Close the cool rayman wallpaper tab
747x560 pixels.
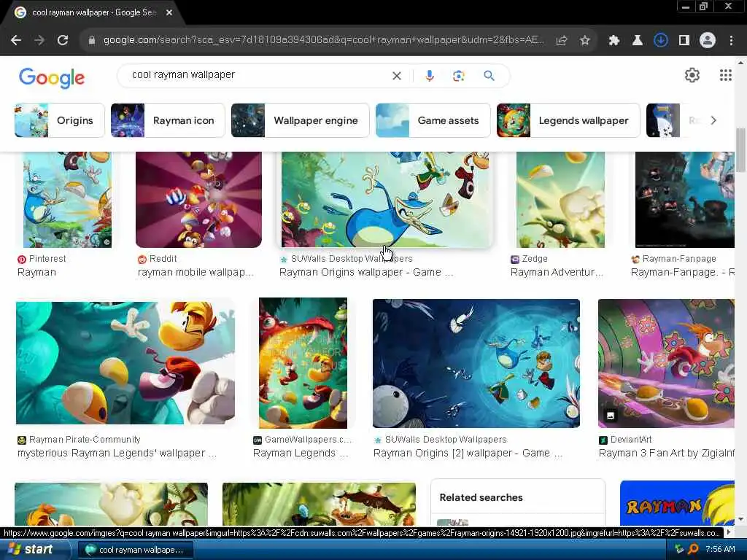click(x=169, y=12)
